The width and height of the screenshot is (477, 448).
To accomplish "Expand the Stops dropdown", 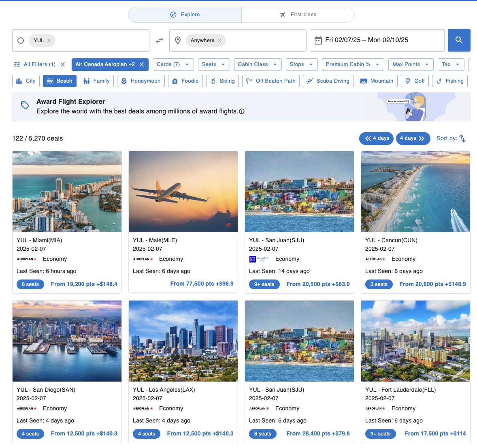I will [x=302, y=64].
